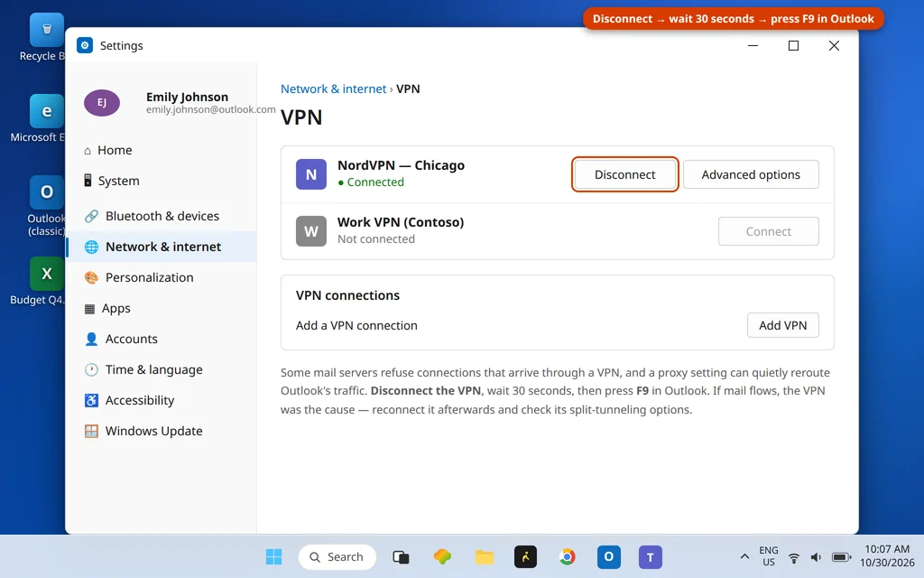Click the Not connected status text

[x=376, y=238]
